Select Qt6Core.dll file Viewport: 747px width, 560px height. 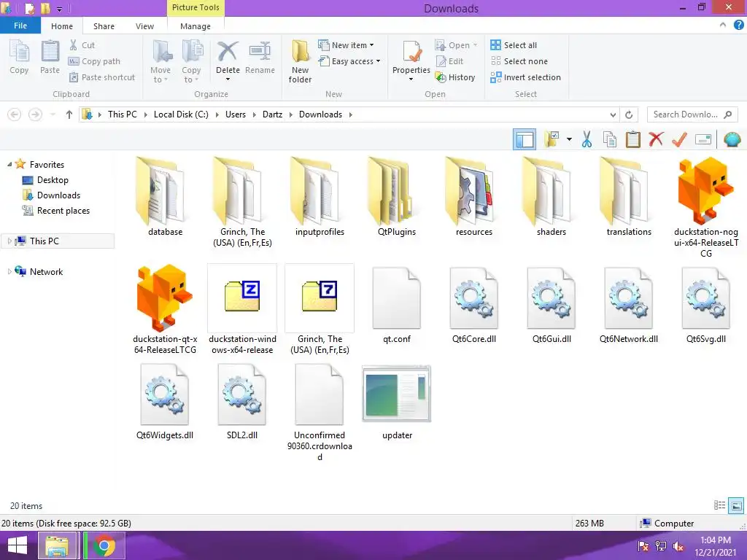[473, 305]
